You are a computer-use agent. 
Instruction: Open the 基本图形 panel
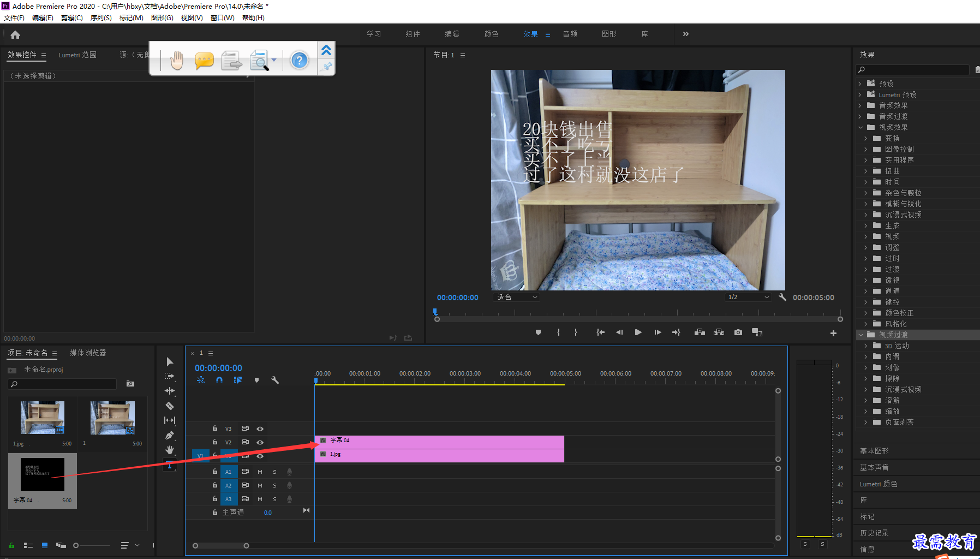coord(874,451)
